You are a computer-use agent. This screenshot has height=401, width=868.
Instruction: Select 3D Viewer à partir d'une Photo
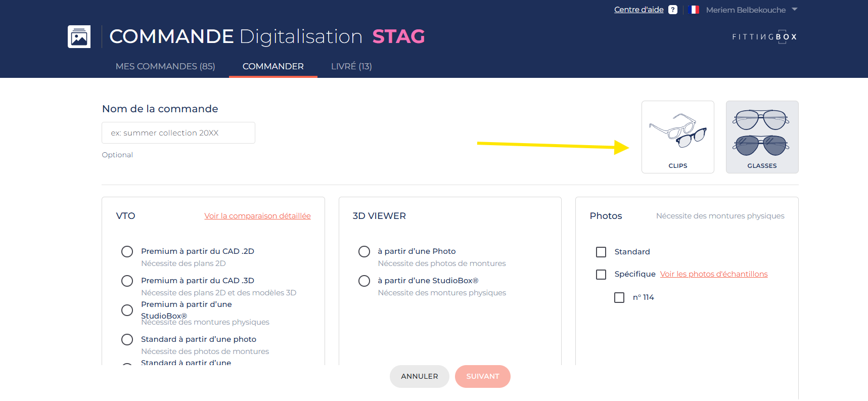[364, 252]
